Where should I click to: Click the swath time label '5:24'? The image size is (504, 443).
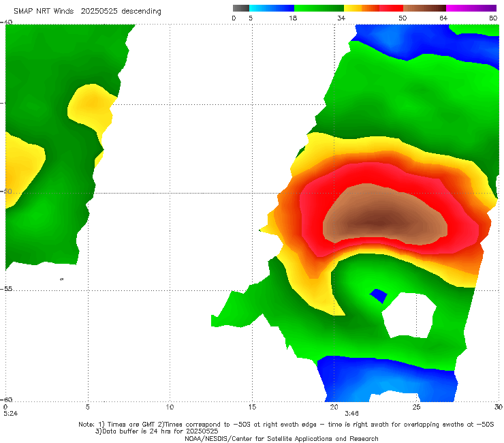click(10, 414)
